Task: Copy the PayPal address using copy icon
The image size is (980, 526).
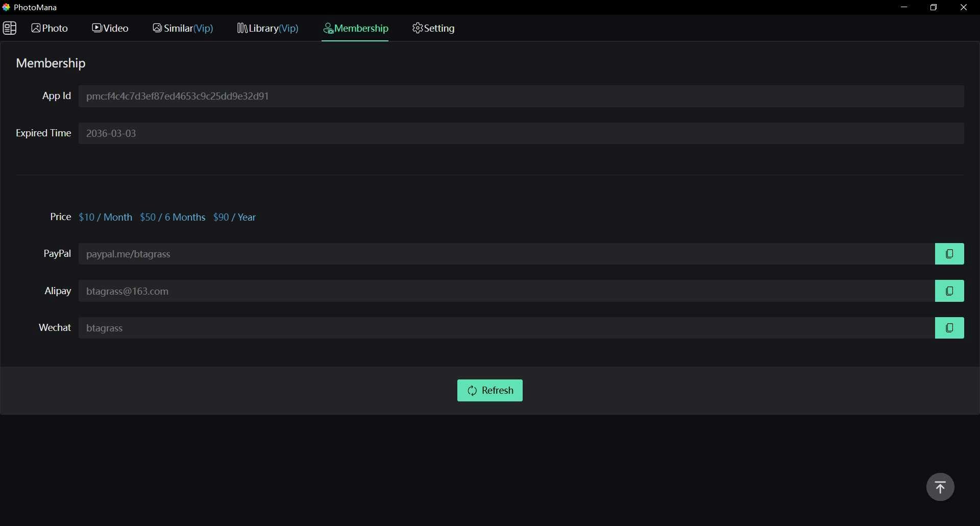Action: 949,254
